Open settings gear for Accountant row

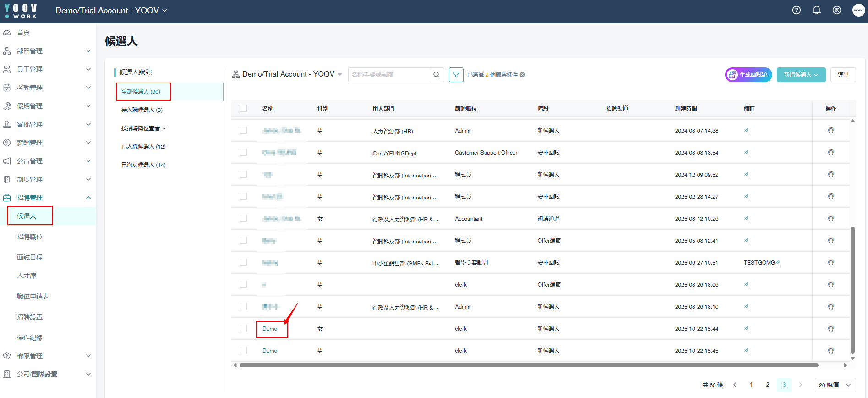click(831, 219)
